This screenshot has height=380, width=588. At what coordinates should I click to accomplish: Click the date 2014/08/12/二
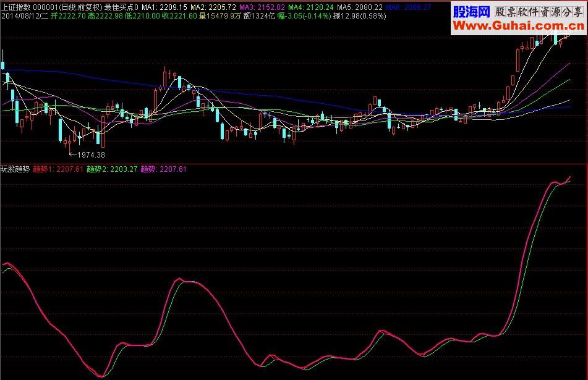25,16
